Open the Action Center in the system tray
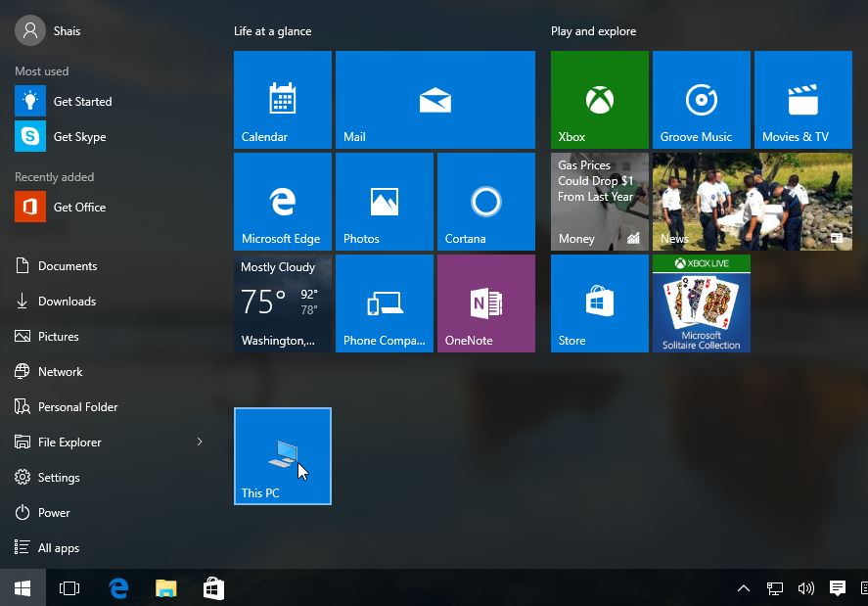This screenshot has height=606, width=868. click(837, 587)
